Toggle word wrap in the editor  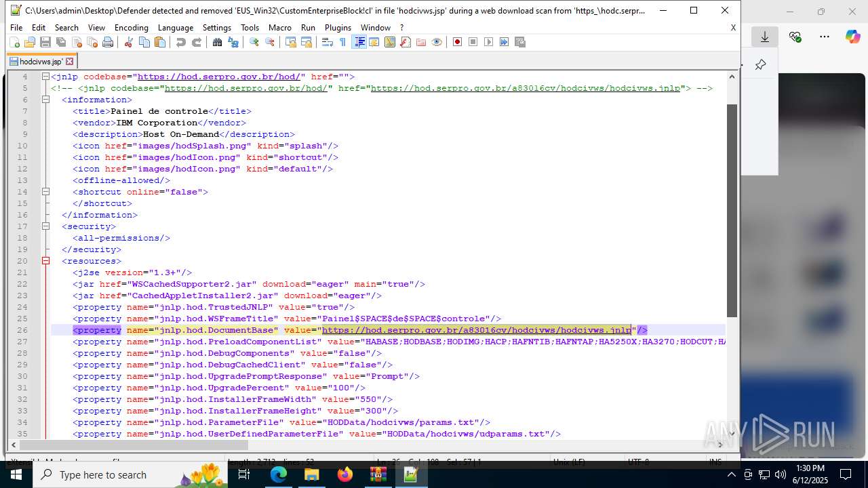coord(327,42)
